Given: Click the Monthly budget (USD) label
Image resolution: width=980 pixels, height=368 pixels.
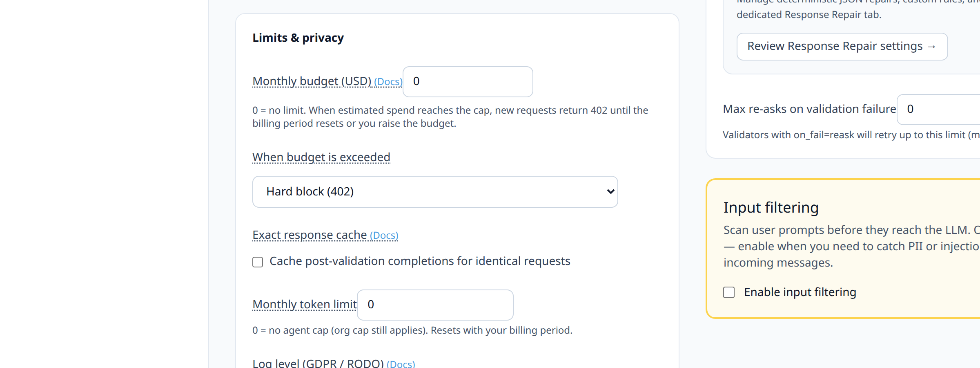Looking at the screenshot, I should pos(312,81).
